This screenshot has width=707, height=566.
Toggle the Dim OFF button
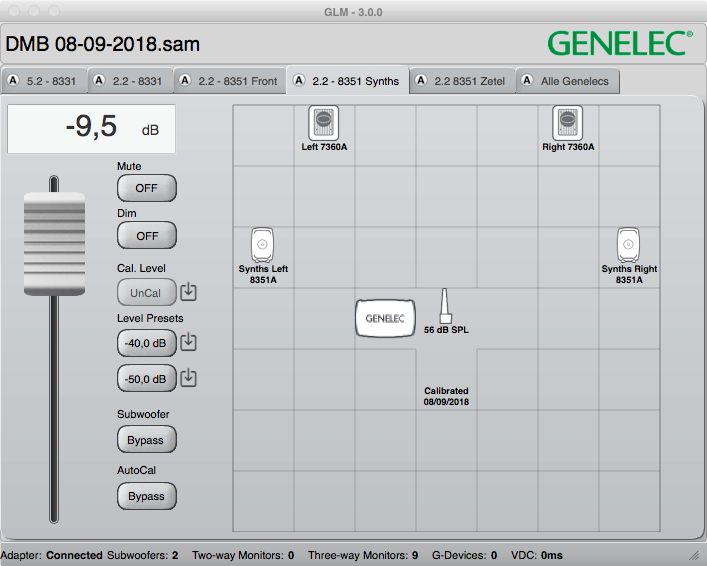[x=147, y=235]
